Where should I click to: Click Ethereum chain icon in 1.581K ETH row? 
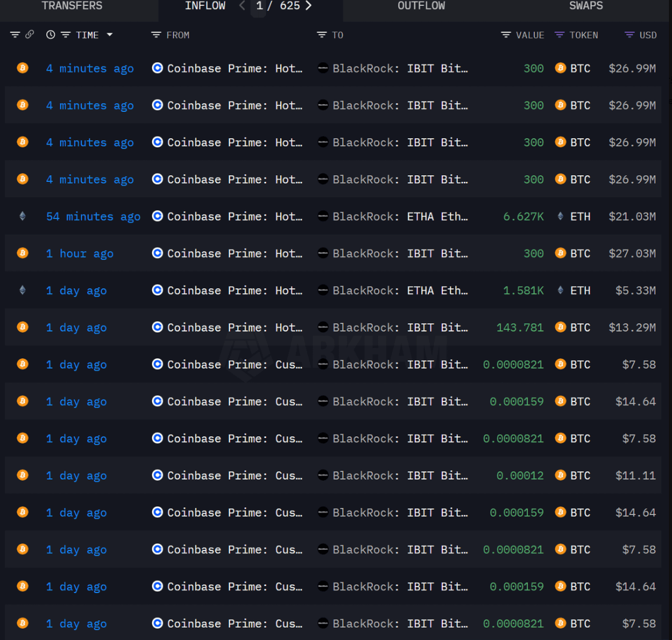(23, 290)
